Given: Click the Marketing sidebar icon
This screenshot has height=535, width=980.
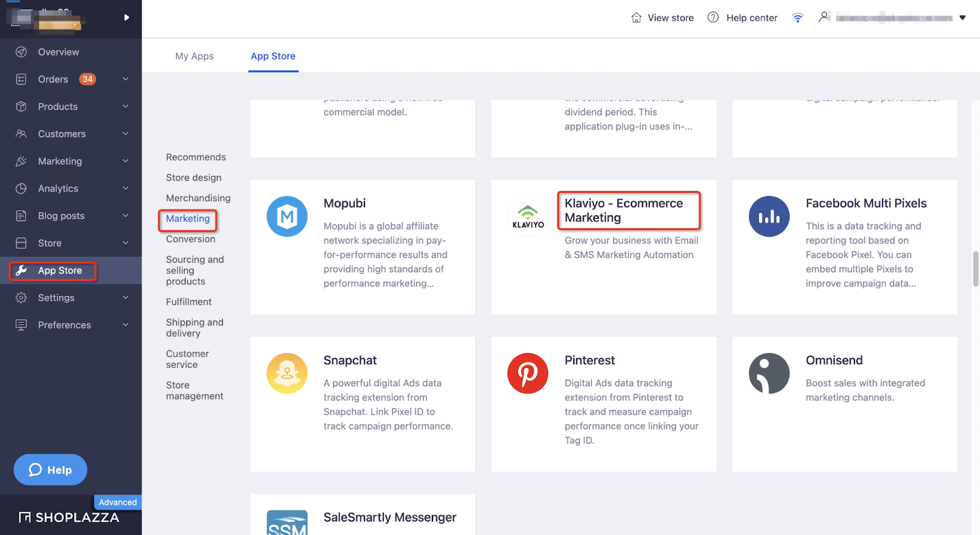Looking at the screenshot, I should [21, 161].
